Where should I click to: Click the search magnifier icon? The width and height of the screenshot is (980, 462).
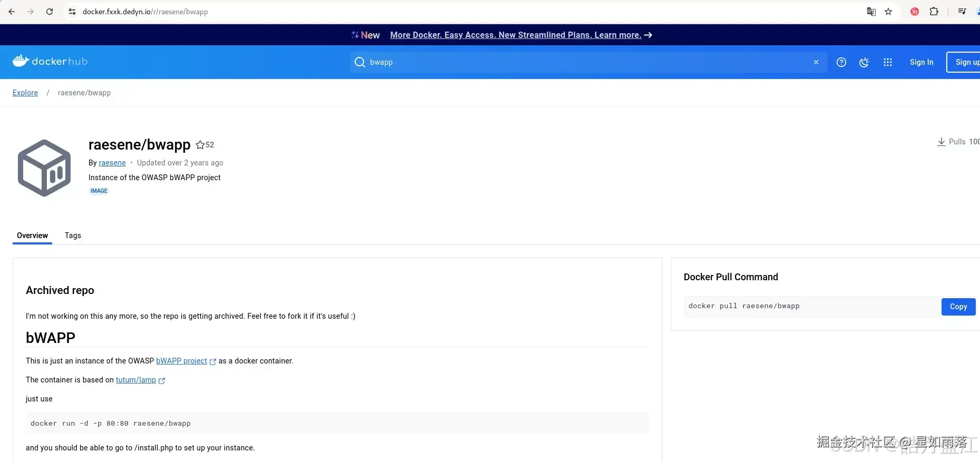360,62
